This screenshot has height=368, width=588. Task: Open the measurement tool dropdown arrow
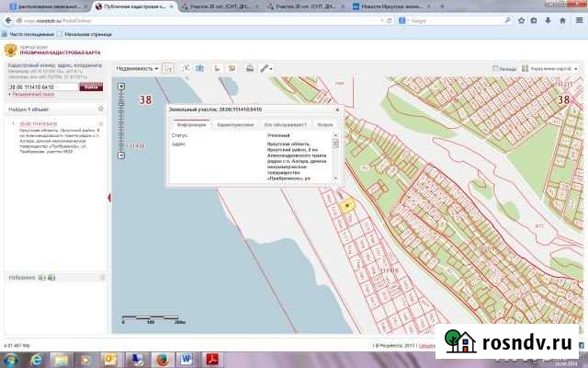(x=272, y=68)
